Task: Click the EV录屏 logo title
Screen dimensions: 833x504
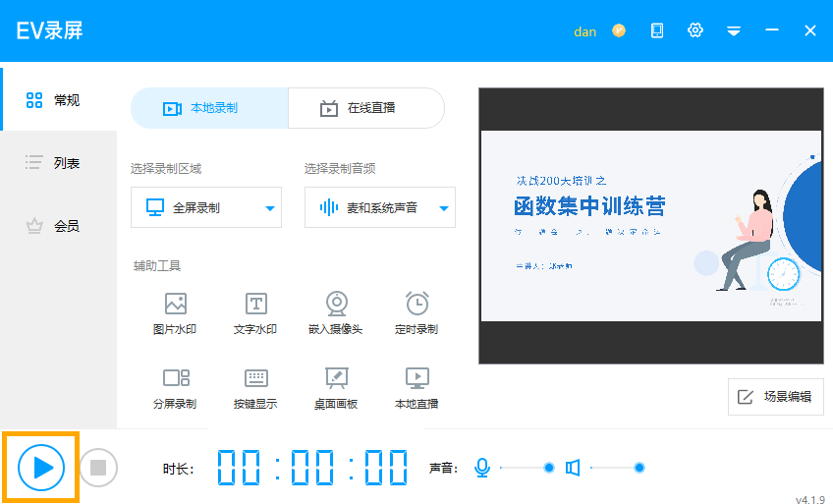Action: (49, 30)
